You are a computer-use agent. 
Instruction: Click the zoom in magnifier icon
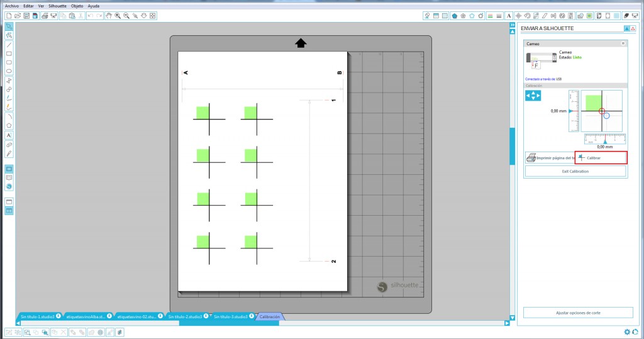click(118, 14)
